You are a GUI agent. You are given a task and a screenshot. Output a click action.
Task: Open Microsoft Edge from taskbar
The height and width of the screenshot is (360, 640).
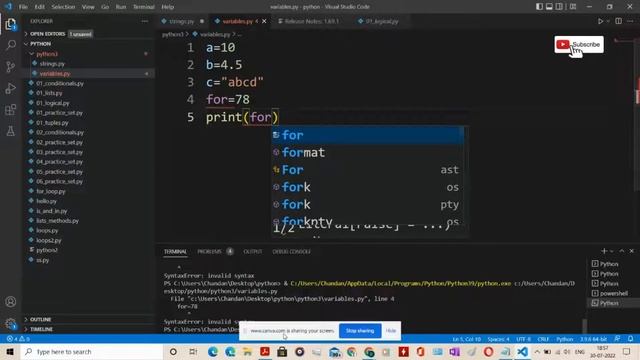click(213, 352)
